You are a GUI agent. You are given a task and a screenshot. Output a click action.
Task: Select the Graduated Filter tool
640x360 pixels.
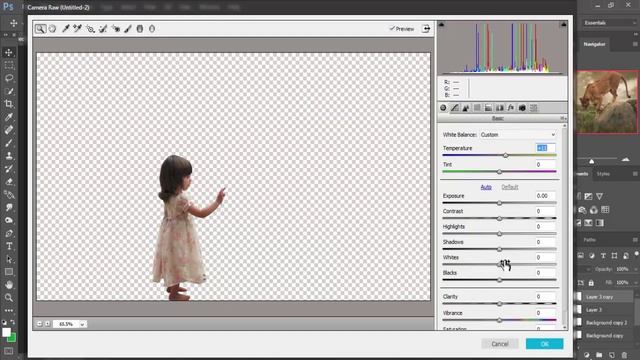140,29
